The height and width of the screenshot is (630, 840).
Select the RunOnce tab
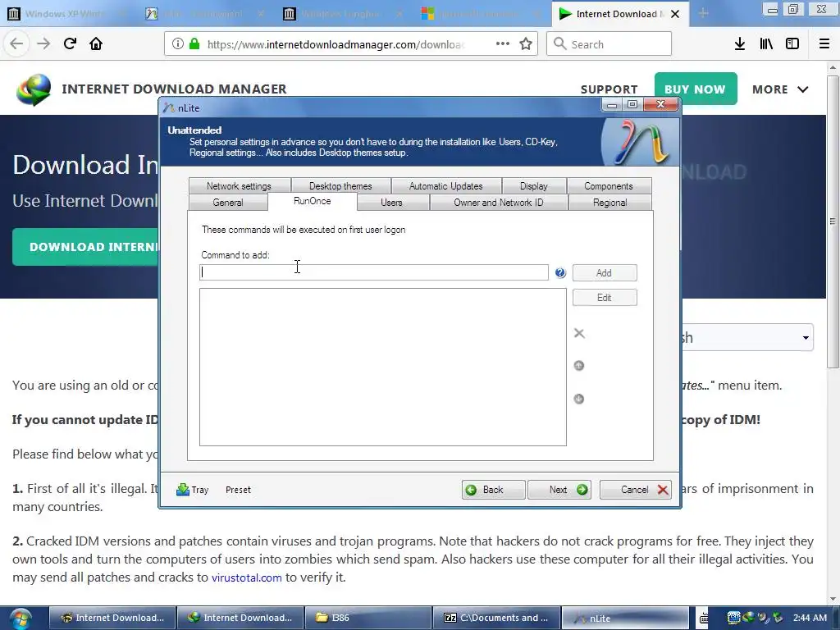[x=313, y=201]
